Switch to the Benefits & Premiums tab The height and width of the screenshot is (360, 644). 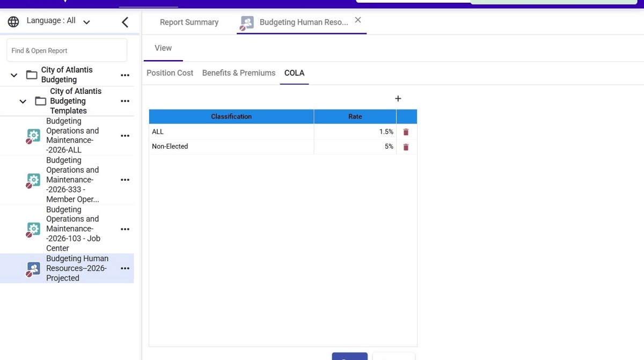pos(239,73)
